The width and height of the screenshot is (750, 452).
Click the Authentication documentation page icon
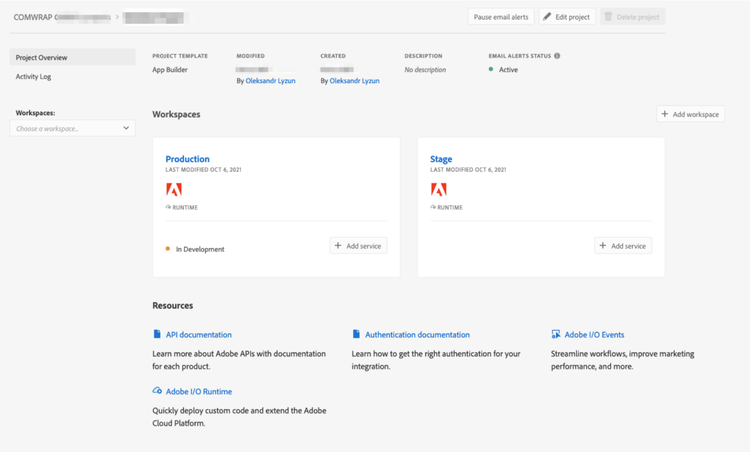(x=356, y=334)
